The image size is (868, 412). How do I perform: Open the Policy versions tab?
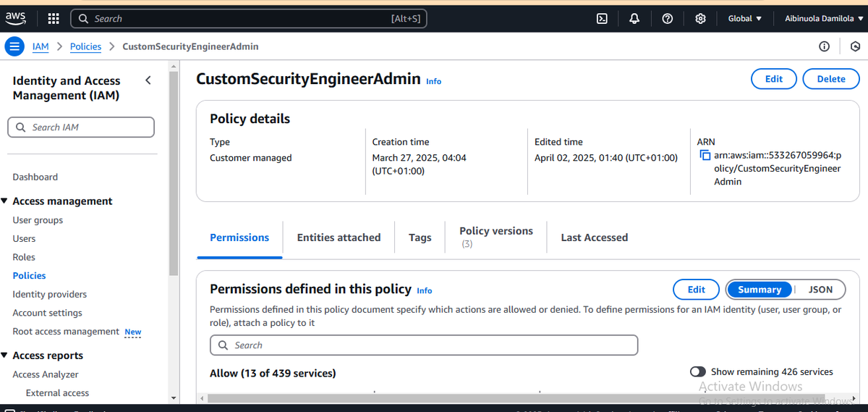click(x=496, y=237)
